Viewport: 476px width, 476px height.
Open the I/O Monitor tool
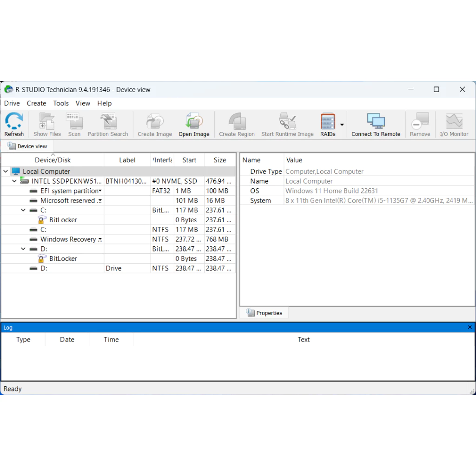(454, 125)
